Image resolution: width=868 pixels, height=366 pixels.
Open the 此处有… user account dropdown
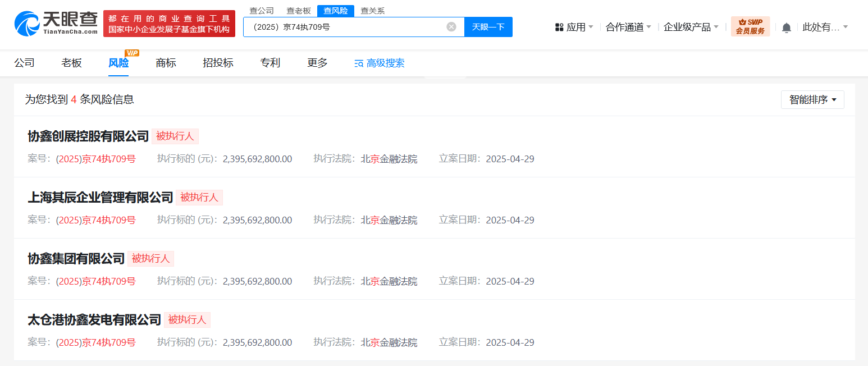[x=825, y=27]
